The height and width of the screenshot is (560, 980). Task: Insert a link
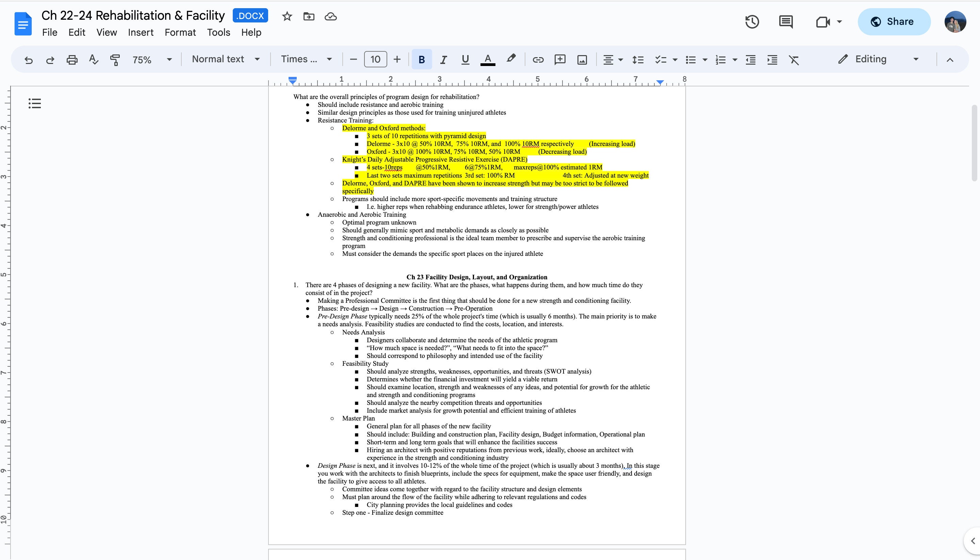[538, 59]
